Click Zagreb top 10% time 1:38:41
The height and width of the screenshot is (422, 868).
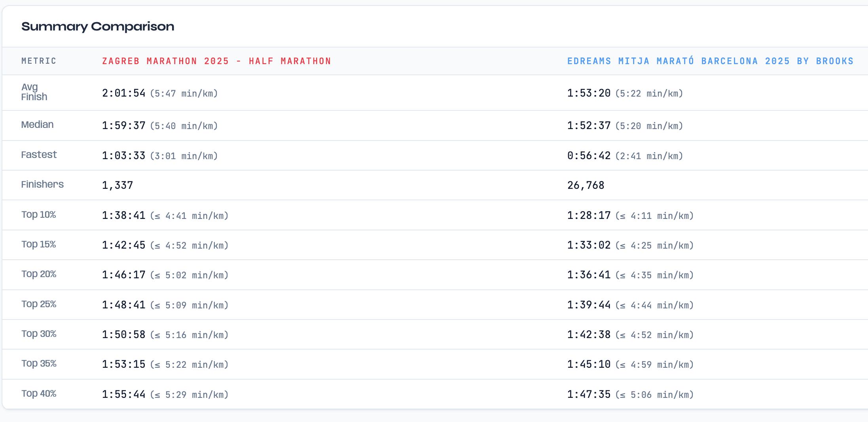(x=124, y=215)
